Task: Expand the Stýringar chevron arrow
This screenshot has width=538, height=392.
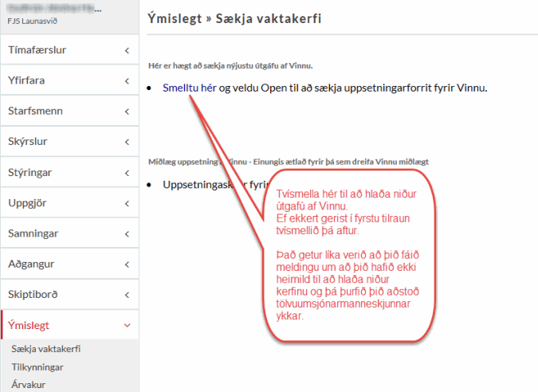Action: [x=127, y=173]
